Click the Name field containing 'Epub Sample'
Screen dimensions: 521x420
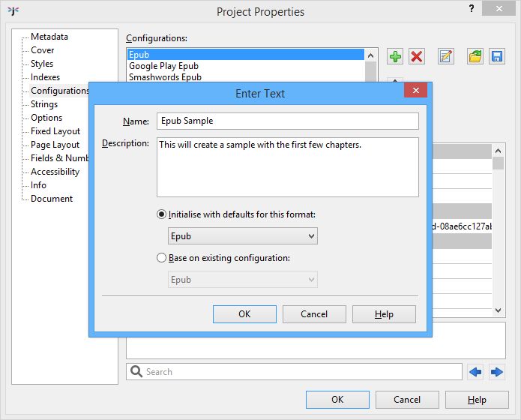click(x=287, y=121)
